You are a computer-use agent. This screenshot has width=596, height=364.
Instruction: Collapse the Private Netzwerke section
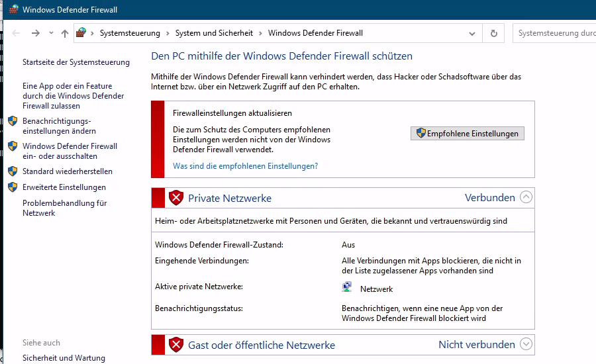pos(526,197)
